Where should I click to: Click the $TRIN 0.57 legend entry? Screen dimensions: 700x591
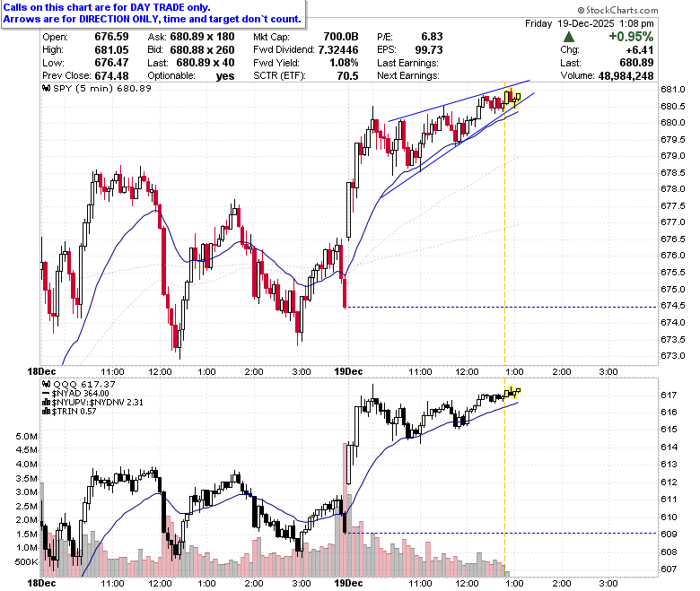pyautogui.click(x=74, y=412)
